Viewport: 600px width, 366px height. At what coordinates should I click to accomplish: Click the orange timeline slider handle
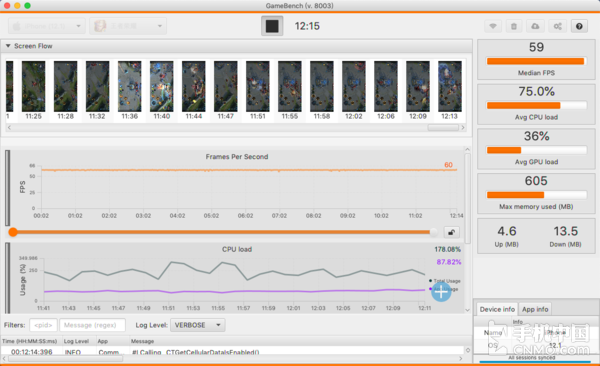coord(13,232)
